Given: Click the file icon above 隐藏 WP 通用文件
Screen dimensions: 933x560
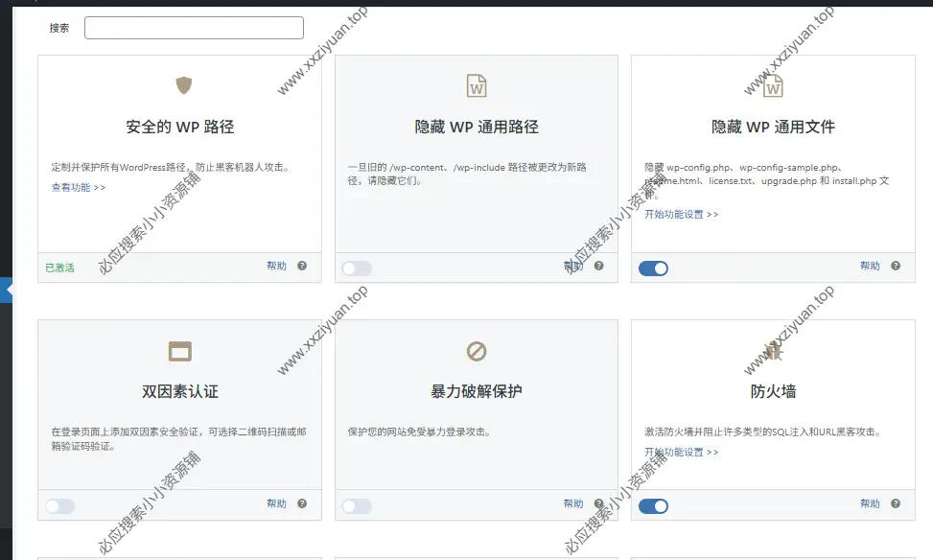Looking at the screenshot, I should tap(773, 86).
